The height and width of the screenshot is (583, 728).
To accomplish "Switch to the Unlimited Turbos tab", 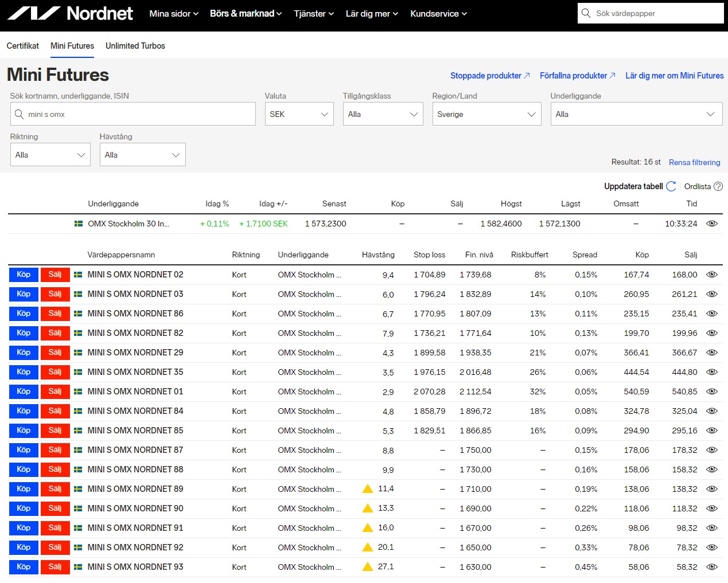I will [135, 46].
